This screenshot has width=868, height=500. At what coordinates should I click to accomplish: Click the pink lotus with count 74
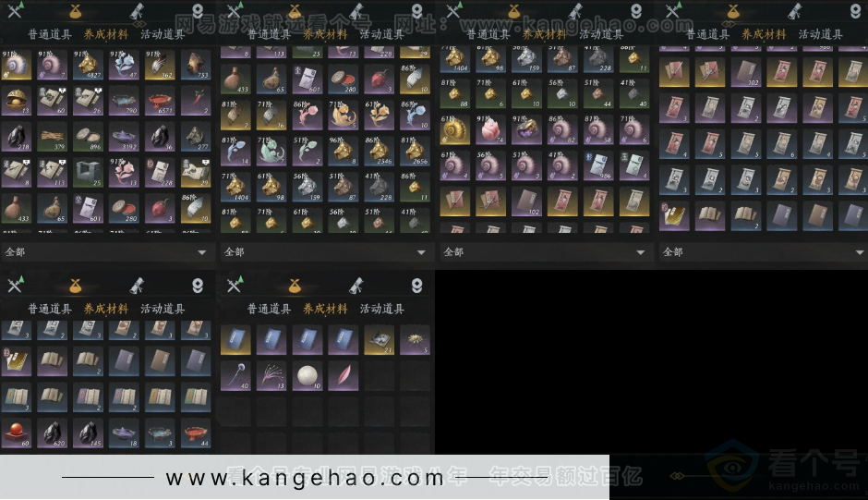click(490, 129)
